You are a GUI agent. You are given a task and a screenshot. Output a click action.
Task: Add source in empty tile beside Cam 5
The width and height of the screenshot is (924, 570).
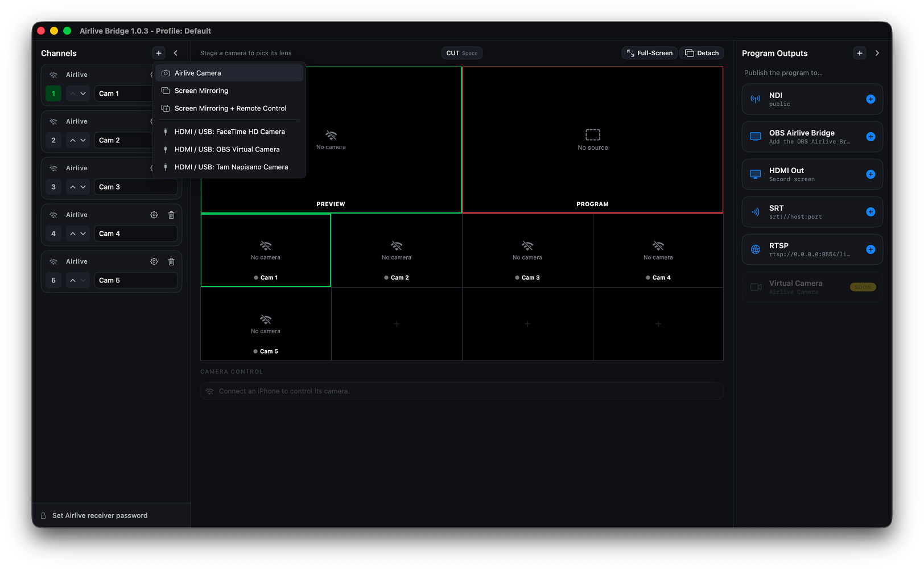(397, 324)
